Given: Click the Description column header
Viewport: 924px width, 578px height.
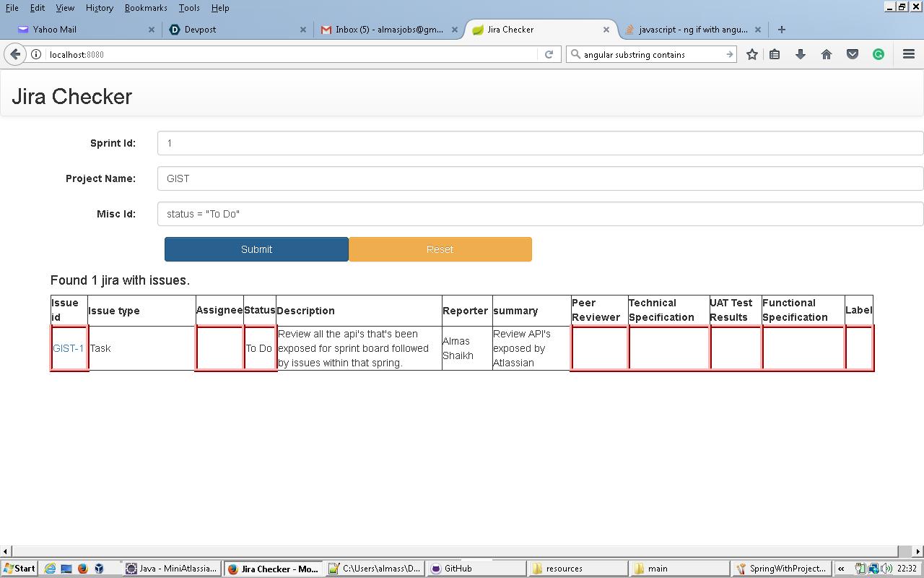Looking at the screenshot, I should pyautogui.click(x=359, y=311).
